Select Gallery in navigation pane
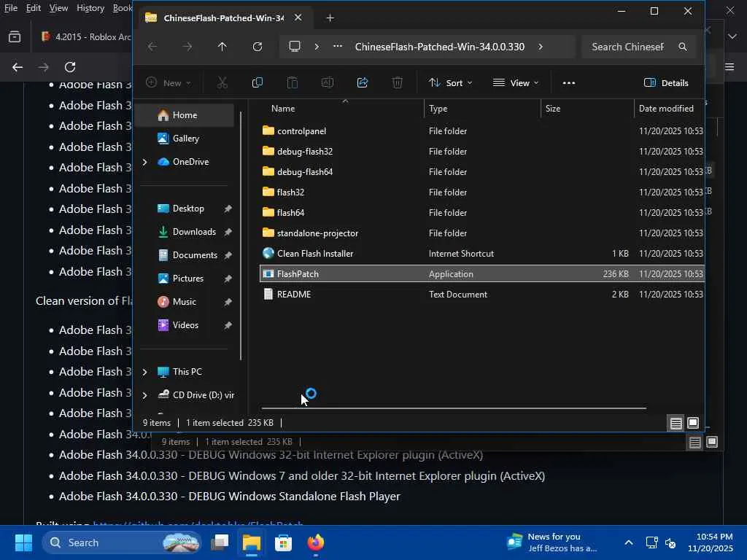 pos(186,139)
